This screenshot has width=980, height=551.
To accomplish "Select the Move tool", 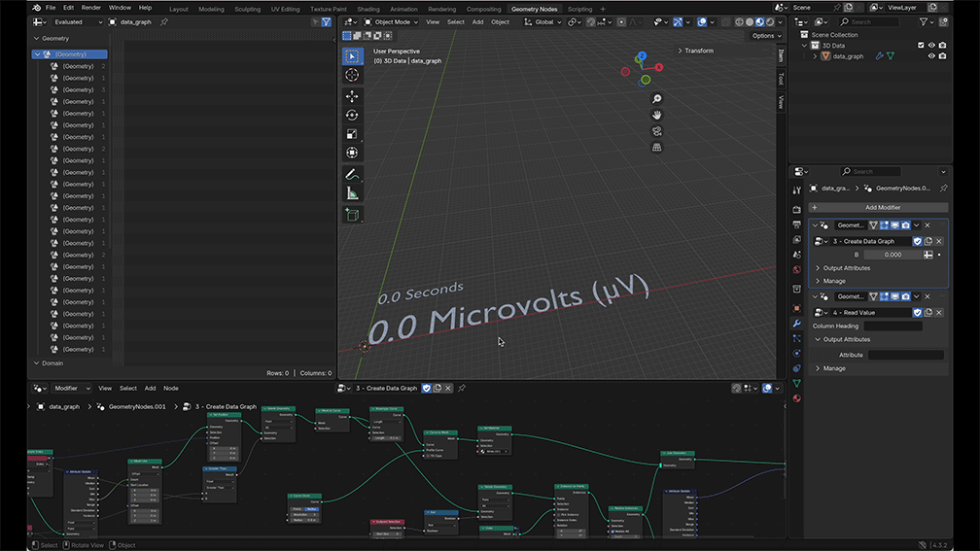I will tap(353, 96).
